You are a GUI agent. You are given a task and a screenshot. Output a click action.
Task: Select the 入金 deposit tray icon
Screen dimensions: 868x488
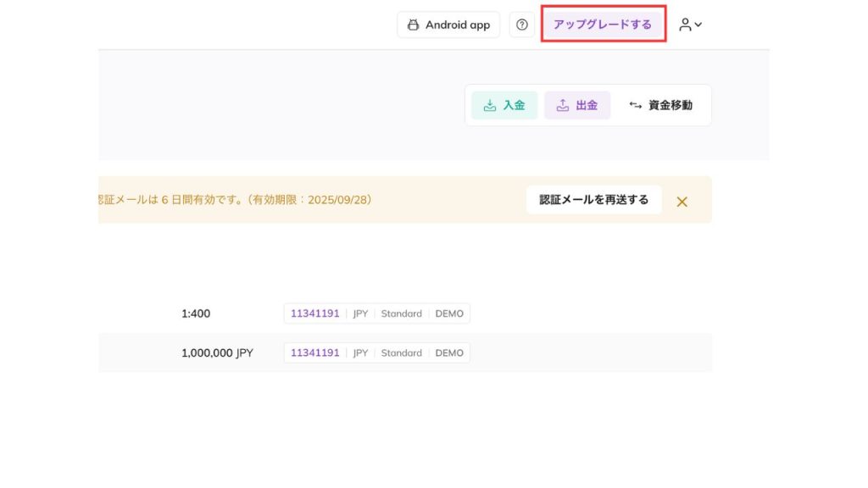click(489, 105)
